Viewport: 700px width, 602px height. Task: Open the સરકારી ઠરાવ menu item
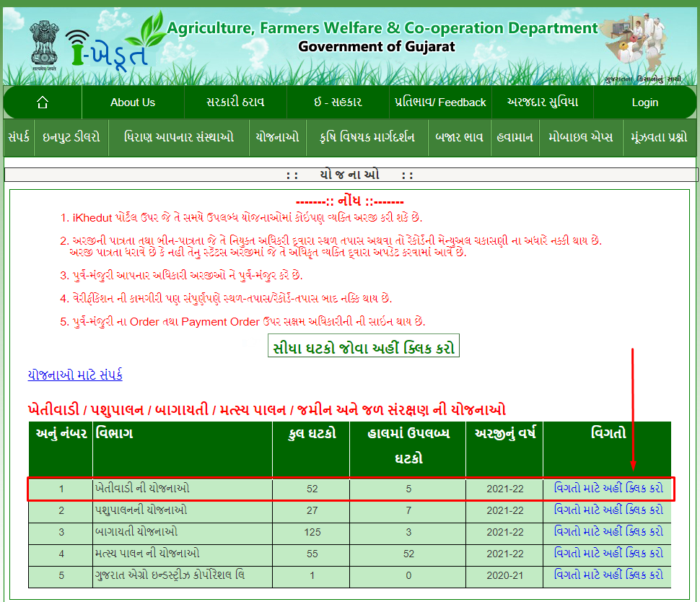click(235, 102)
